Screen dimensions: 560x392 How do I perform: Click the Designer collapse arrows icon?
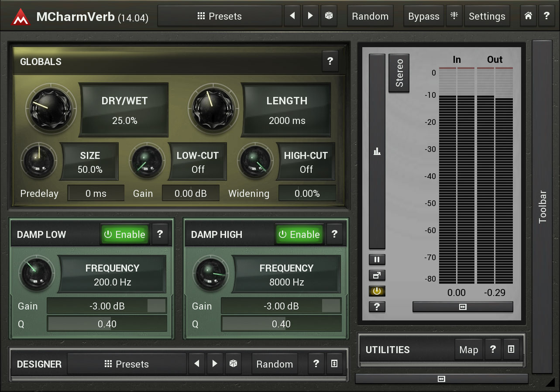(x=335, y=364)
